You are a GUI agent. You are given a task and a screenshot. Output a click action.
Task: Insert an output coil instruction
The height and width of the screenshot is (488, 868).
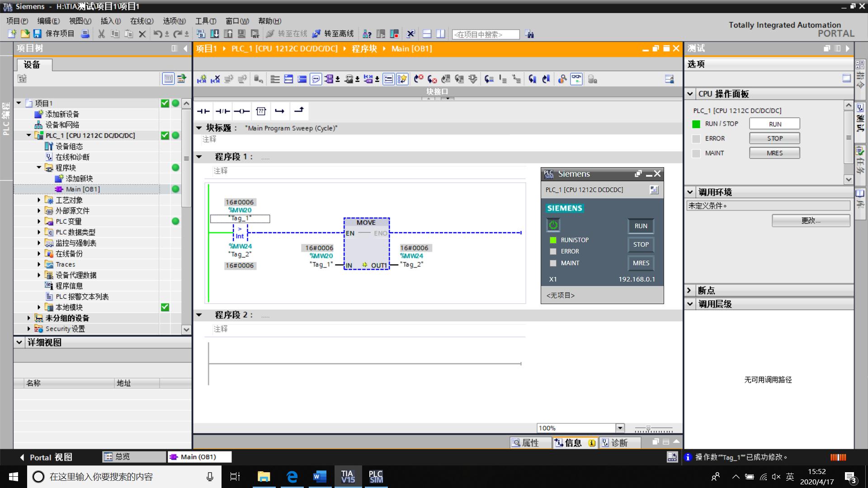(x=242, y=111)
